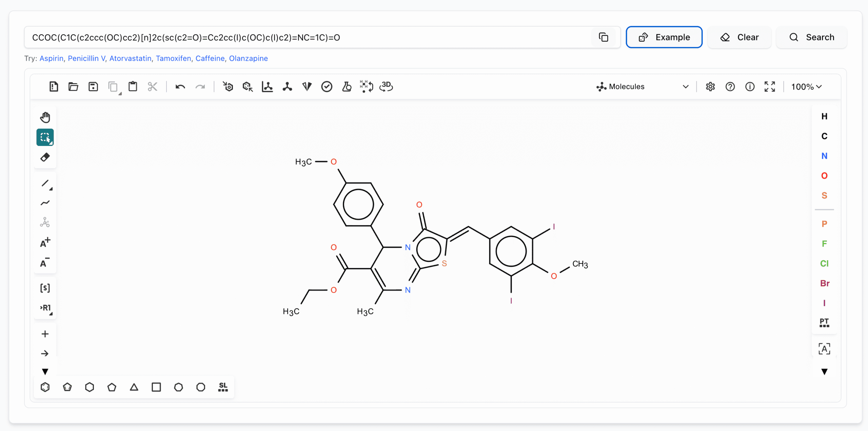
Task: Click the Example button
Action: point(664,37)
